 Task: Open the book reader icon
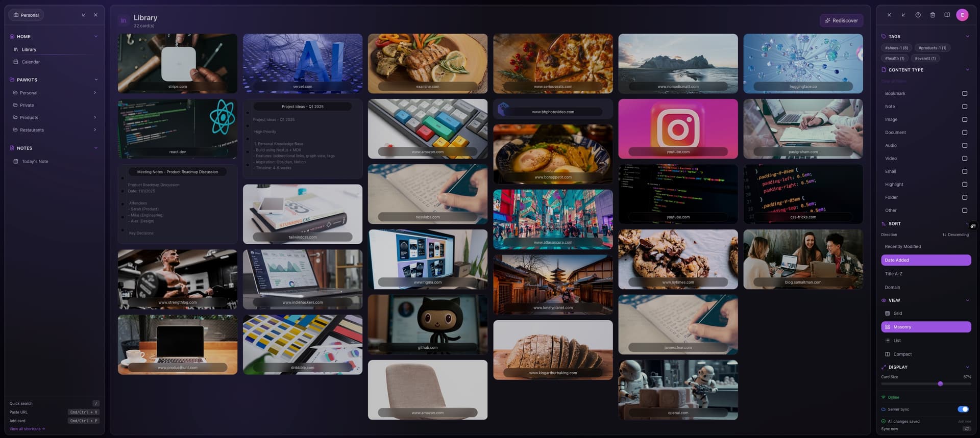click(x=947, y=15)
